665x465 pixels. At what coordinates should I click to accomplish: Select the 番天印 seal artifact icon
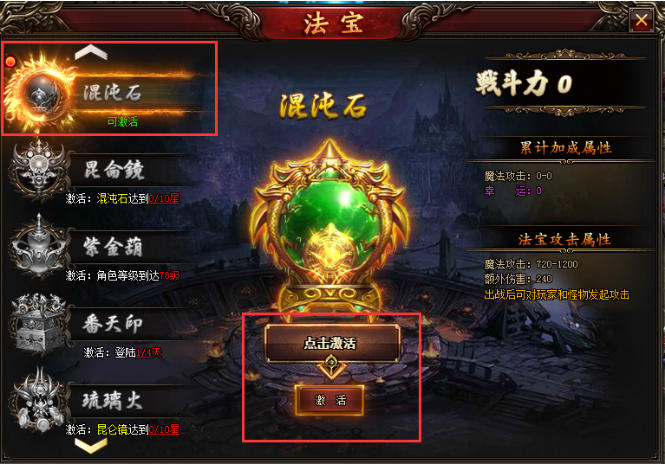[x=39, y=323]
